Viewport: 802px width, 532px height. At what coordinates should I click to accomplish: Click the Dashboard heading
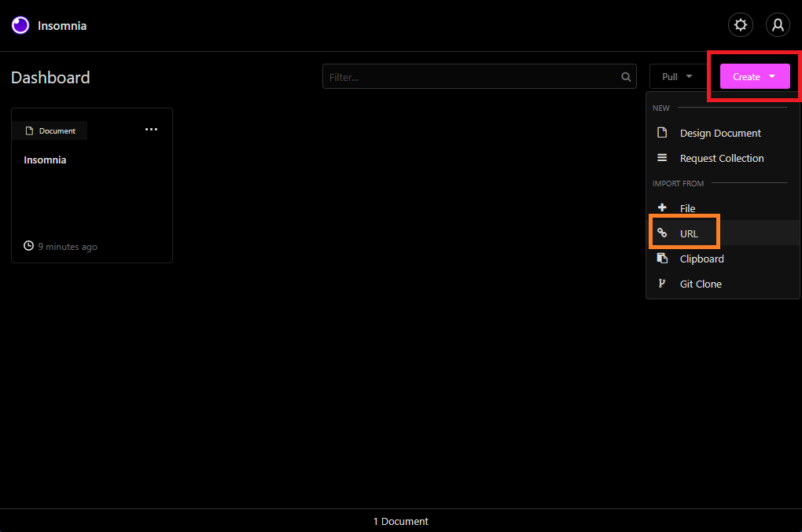50,77
